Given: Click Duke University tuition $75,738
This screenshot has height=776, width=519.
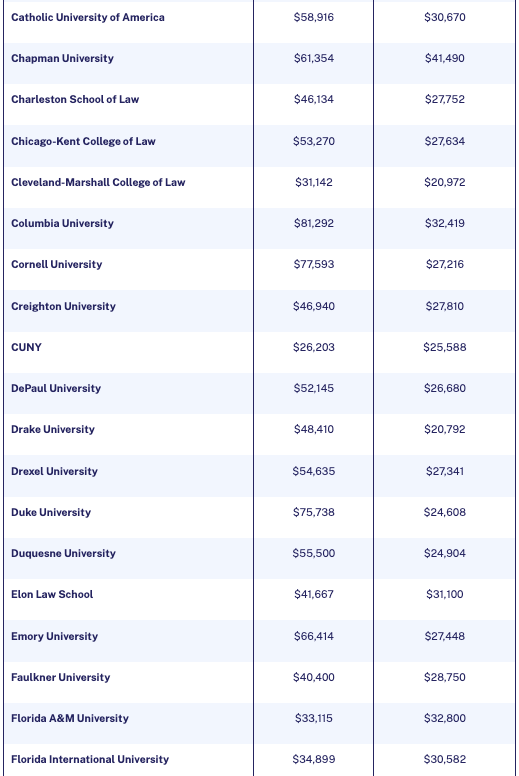Looking at the screenshot, I should point(314,512).
